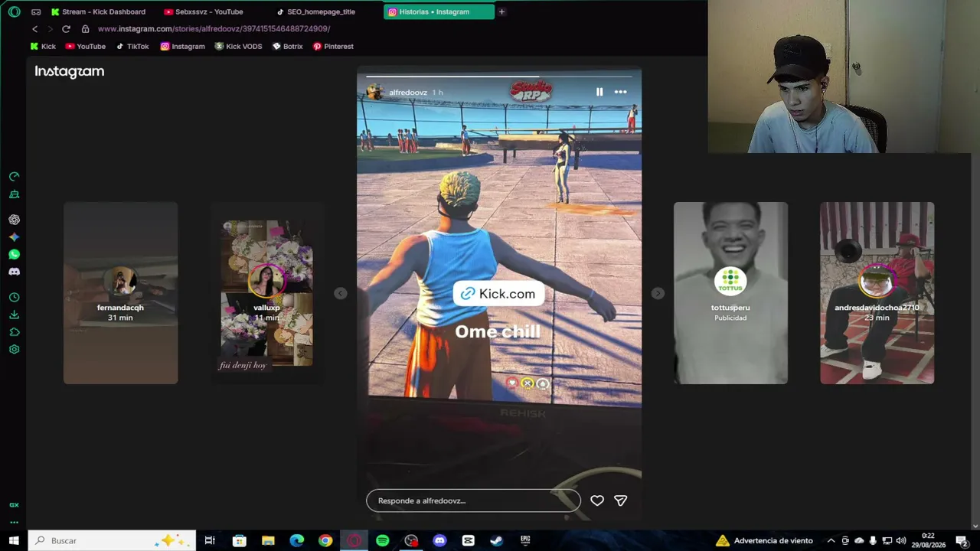980x551 pixels.
Task: Open the YouTube bookmark
Action: (x=86, y=47)
